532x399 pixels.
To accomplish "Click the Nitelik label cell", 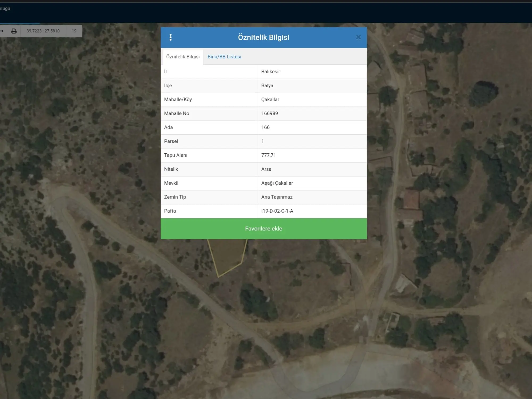I will (x=209, y=169).
